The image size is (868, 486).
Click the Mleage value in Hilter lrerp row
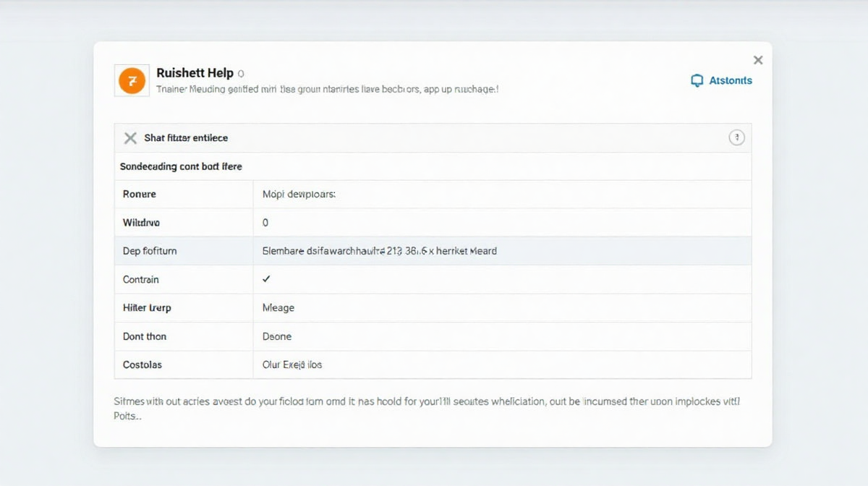278,308
